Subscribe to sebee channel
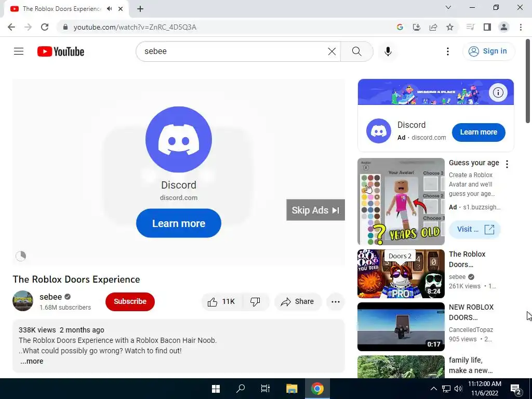The width and height of the screenshot is (532, 399). point(130,302)
